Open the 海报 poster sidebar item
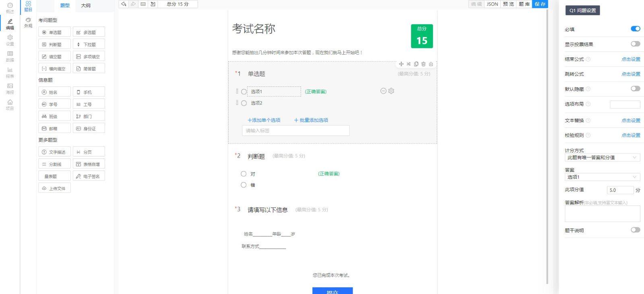The image size is (644, 294). (10, 88)
